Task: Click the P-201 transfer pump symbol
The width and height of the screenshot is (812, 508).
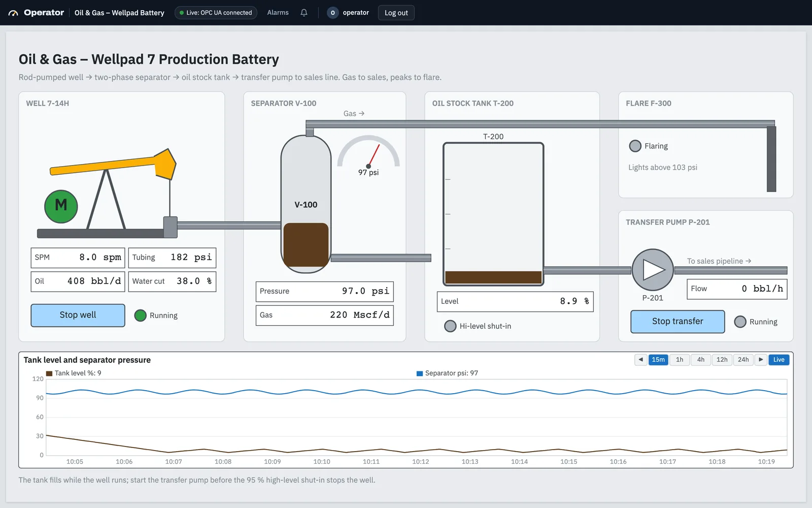Action: [653, 270]
